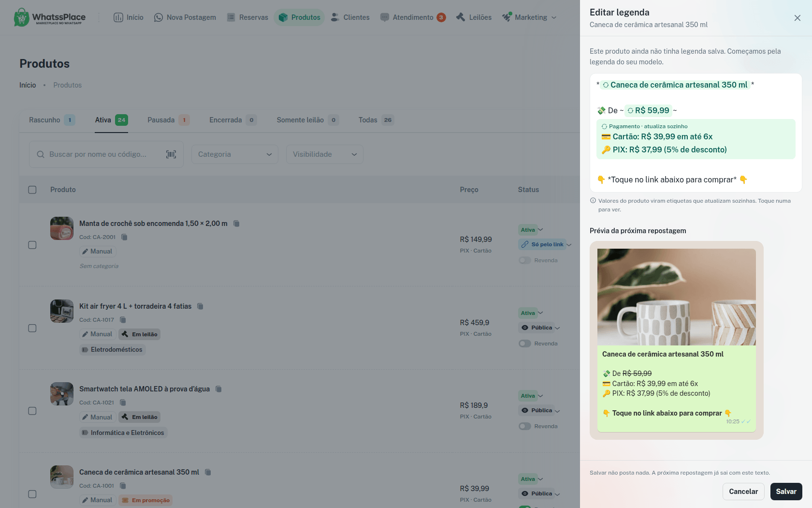Copy Caneca de cerâmica product name icon

pyautogui.click(x=208, y=472)
